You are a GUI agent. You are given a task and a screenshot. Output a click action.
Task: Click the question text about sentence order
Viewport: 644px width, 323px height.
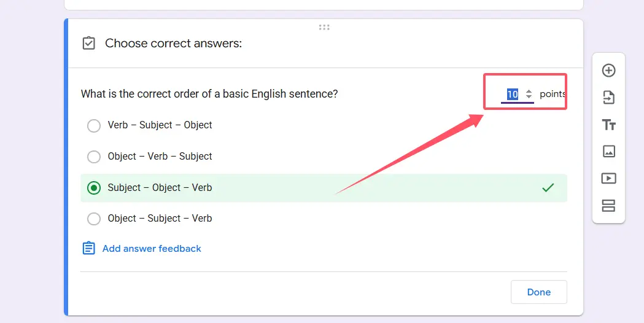point(209,94)
